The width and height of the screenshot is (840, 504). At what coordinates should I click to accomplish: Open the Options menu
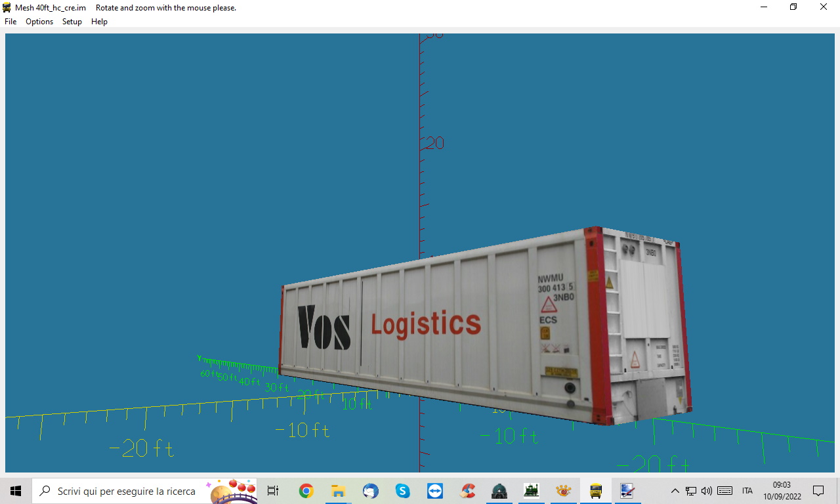[39, 22]
